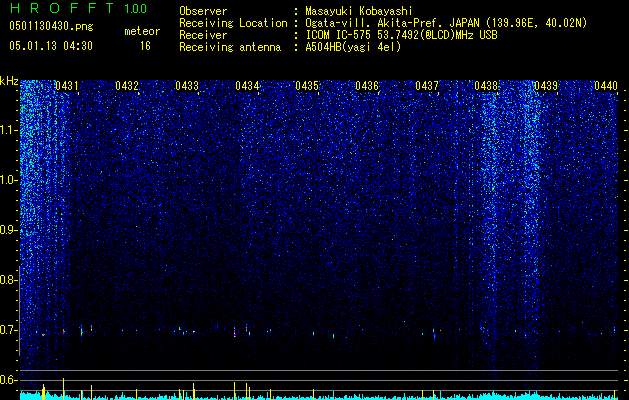This screenshot has height=400, width=629.
Task: Click the 'Receiver' field label
Action: 203,35
